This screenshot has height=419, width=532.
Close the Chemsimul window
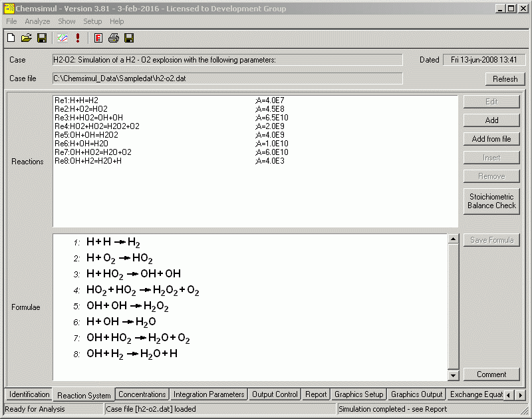coord(523,9)
